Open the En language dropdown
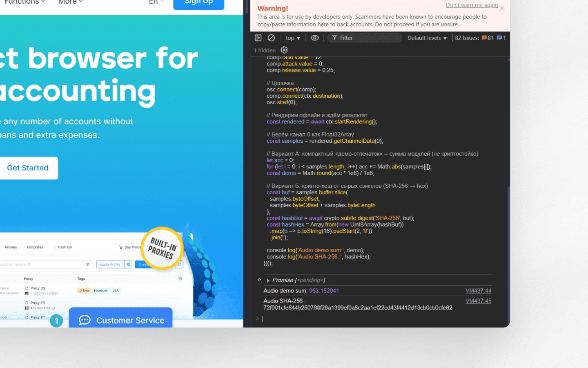This screenshot has width=588, height=368. [156, 2]
